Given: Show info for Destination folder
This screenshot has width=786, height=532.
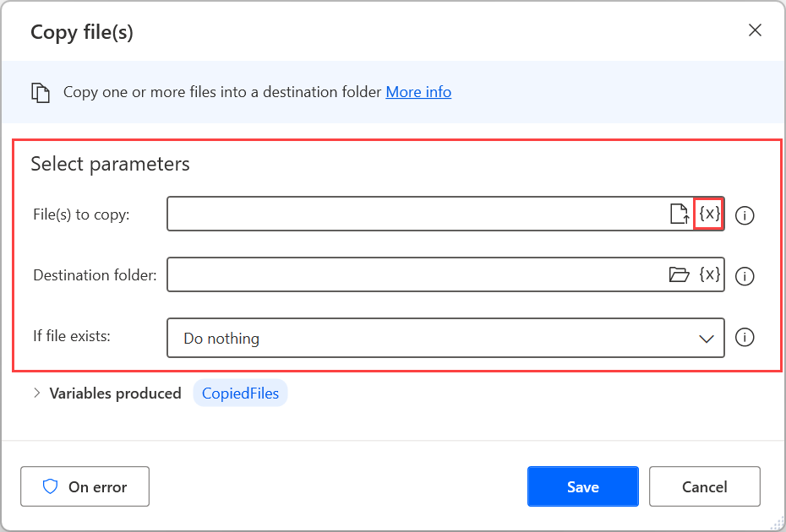Looking at the screenshot, I should coord(745,276).
